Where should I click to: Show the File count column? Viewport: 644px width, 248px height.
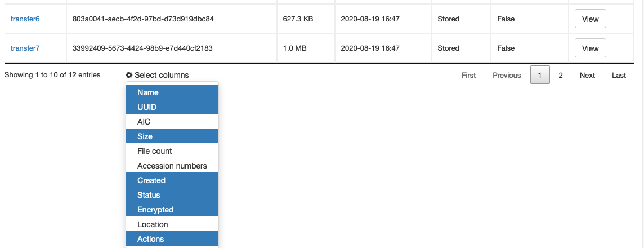[172, 151]
